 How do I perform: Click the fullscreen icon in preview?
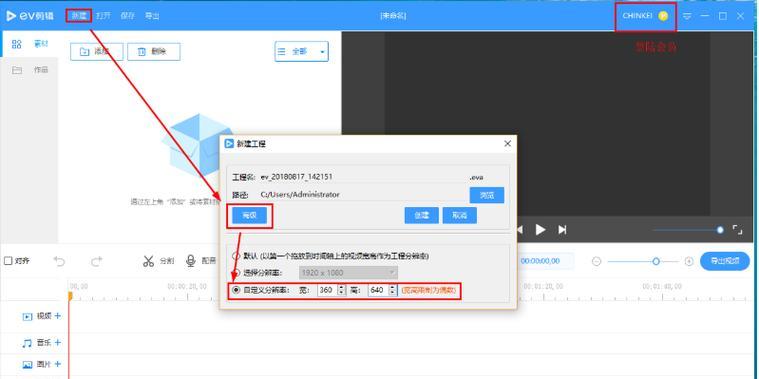point(738,230)
